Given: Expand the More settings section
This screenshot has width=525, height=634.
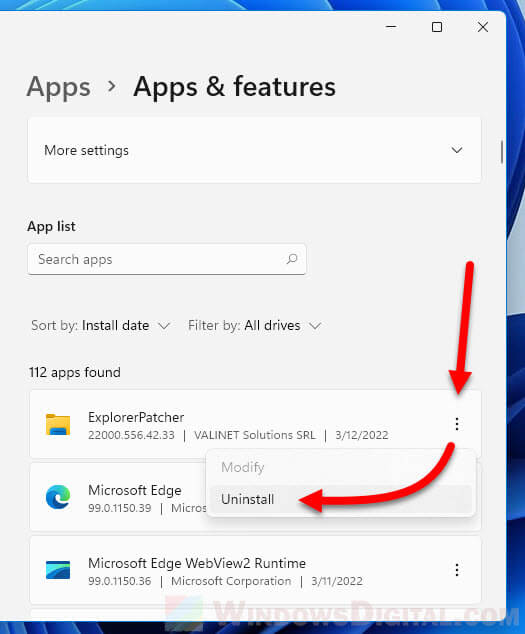Looking at the screenshot, I should 254,150.
